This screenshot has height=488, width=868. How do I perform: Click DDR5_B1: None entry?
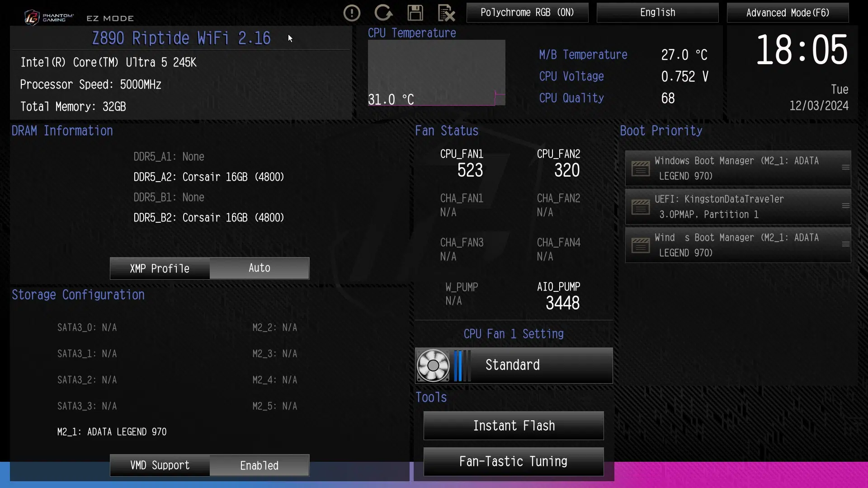[169, 197]
